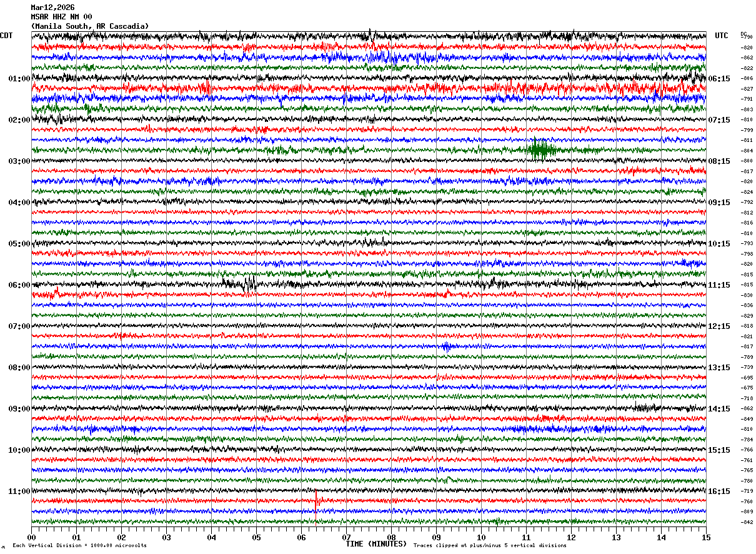Click the 14:15 UTC time label
The image size is (756, 554).
[x=719, y=409]
